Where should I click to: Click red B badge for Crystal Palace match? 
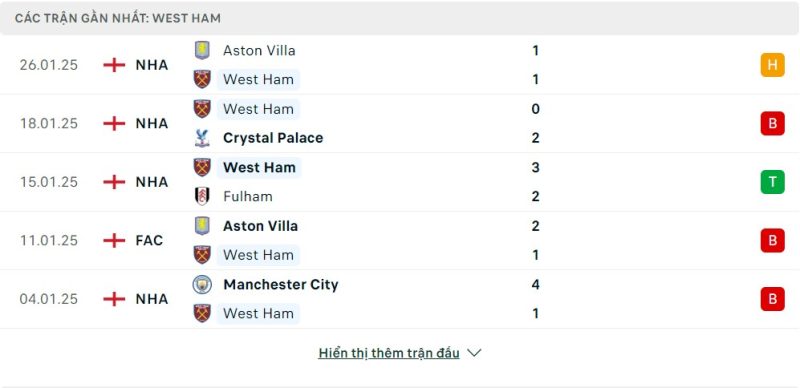click(x=772, y=124)
